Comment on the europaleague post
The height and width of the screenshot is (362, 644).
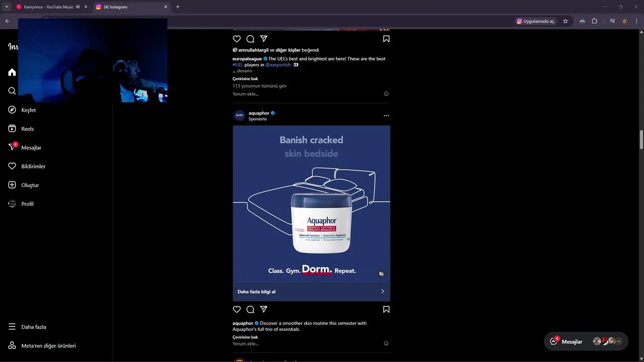250,39
